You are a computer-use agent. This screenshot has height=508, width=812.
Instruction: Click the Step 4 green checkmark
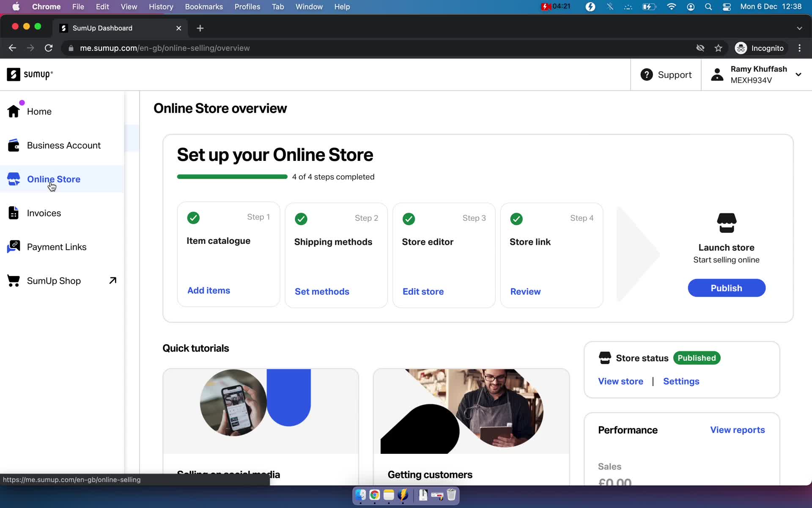(x=516, y=219)
